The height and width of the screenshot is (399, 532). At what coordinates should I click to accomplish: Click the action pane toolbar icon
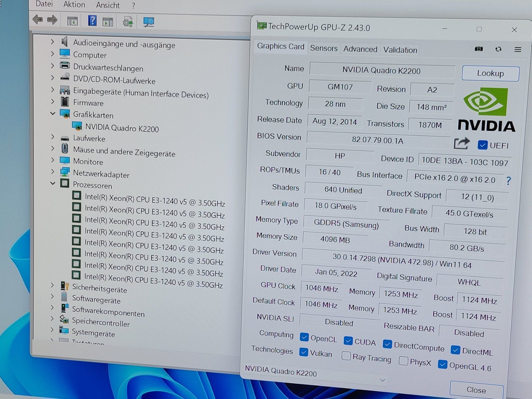coord(108,22)
